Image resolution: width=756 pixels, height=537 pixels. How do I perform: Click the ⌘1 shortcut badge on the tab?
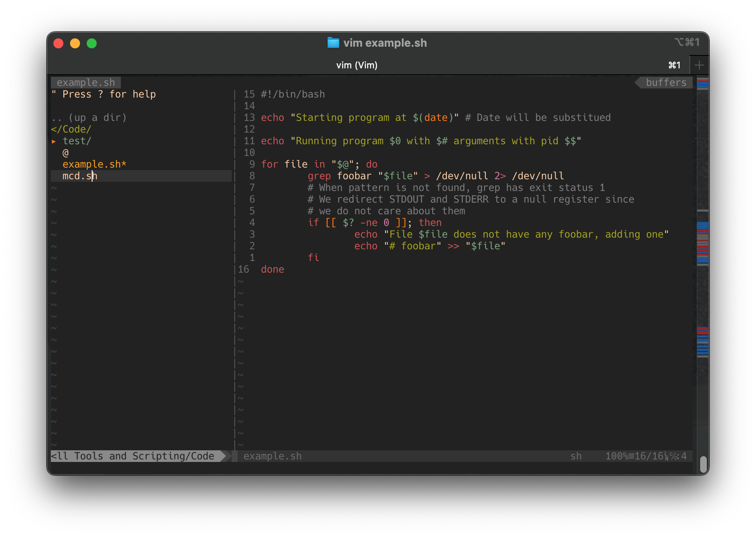pyautogui.click(x=674, y=65)
